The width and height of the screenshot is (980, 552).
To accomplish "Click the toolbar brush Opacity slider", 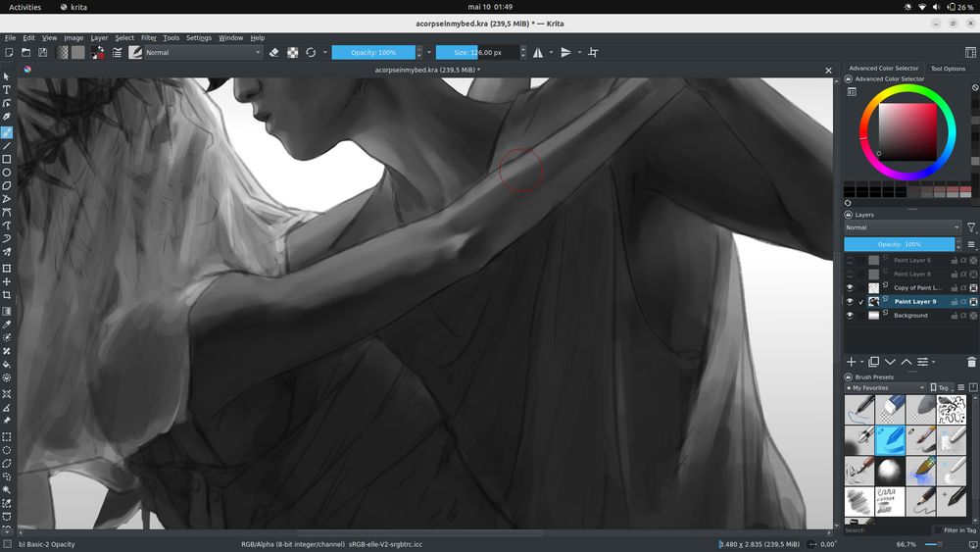I will coord(373,53).
